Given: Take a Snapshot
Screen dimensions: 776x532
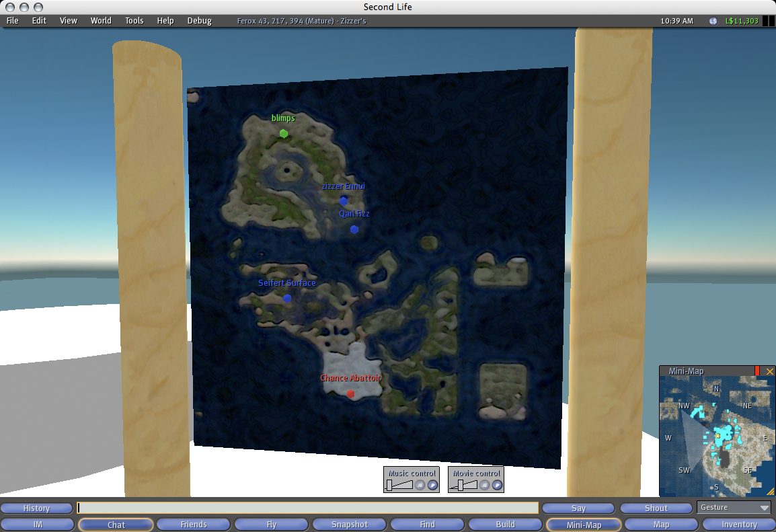Looking at the screenshot, I should click(350, 525).
